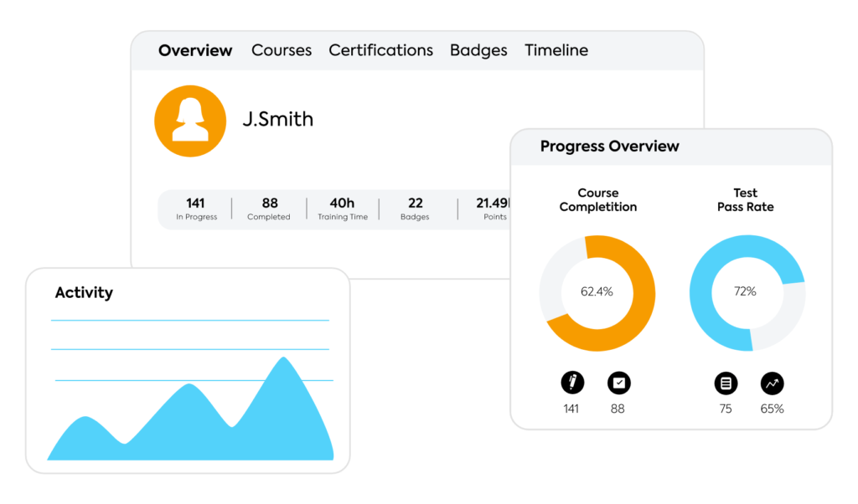The image size is (858, 504).
Task: Click the checkmark icon above 88
Action: tap(619, 383)
